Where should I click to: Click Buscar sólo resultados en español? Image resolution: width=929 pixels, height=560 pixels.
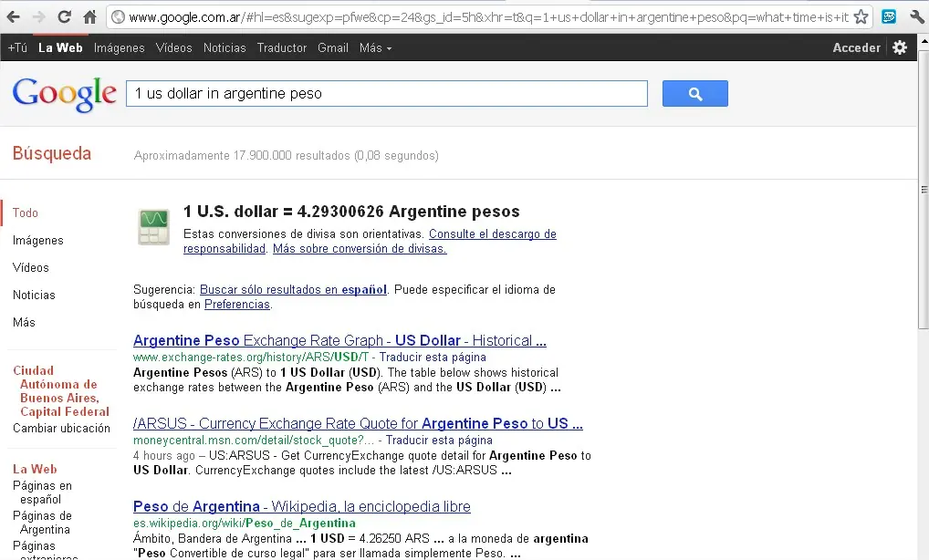[293, 289]
